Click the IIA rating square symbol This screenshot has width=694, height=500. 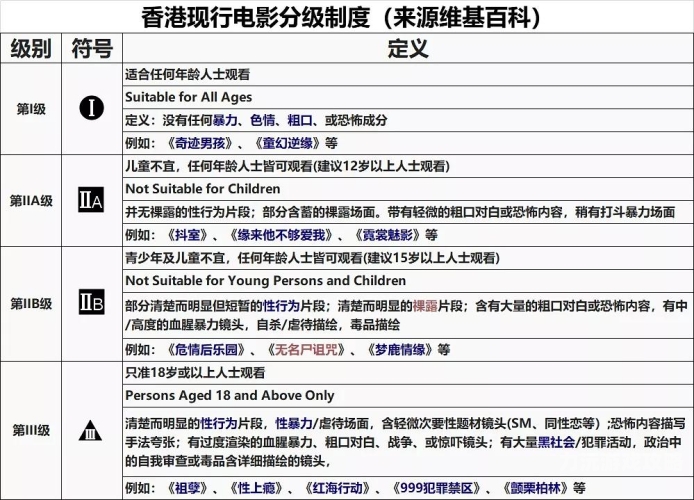[91, 200]
